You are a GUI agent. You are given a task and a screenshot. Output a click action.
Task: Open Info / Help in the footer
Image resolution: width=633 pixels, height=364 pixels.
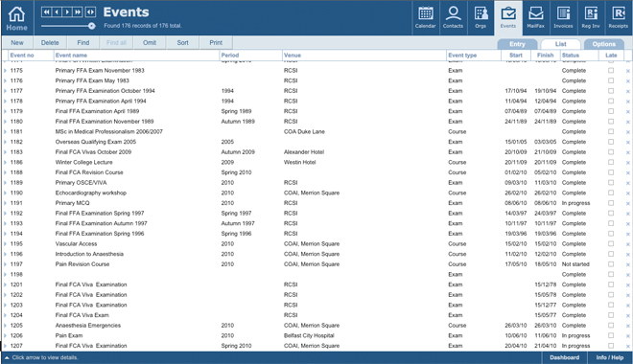coord(610,357)
